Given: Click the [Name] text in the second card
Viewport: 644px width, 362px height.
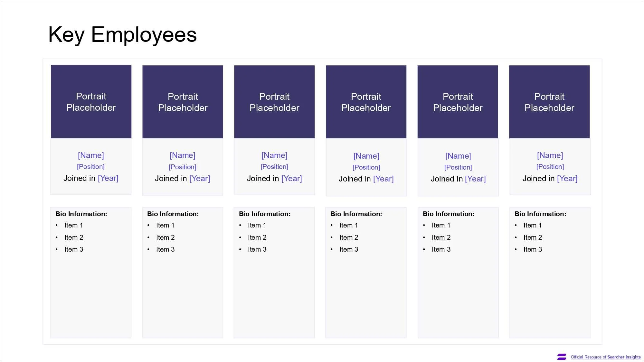Looking at the screenshot, I should [x=183, y=155].
